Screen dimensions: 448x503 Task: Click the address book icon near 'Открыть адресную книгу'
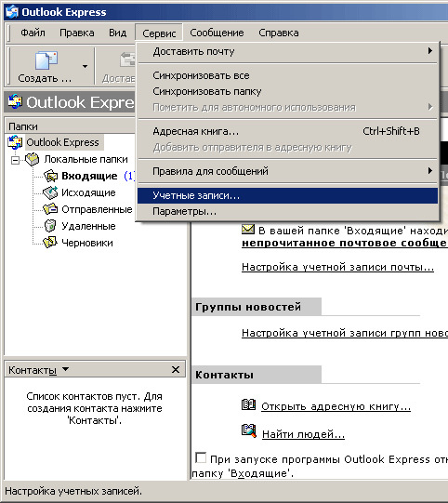click(248, 404)
